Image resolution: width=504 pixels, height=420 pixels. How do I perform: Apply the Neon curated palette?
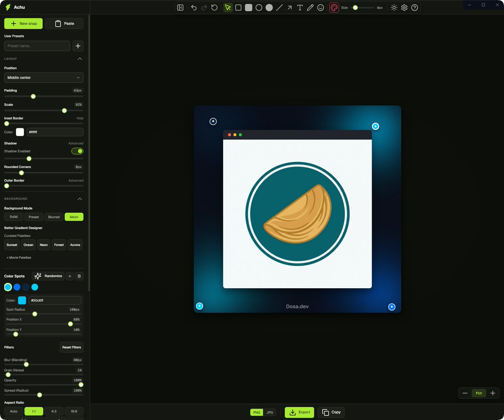coord(44,245)
